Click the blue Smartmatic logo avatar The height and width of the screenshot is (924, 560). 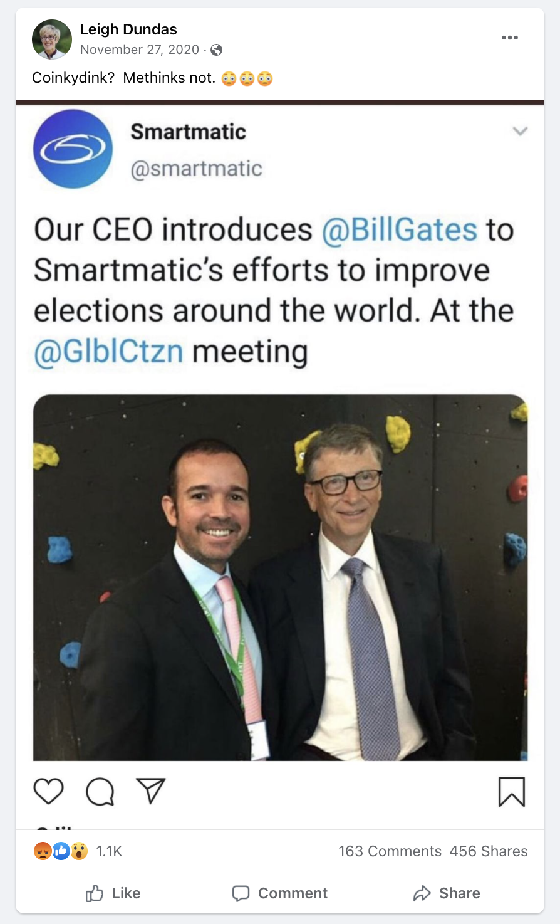[73, 149]
